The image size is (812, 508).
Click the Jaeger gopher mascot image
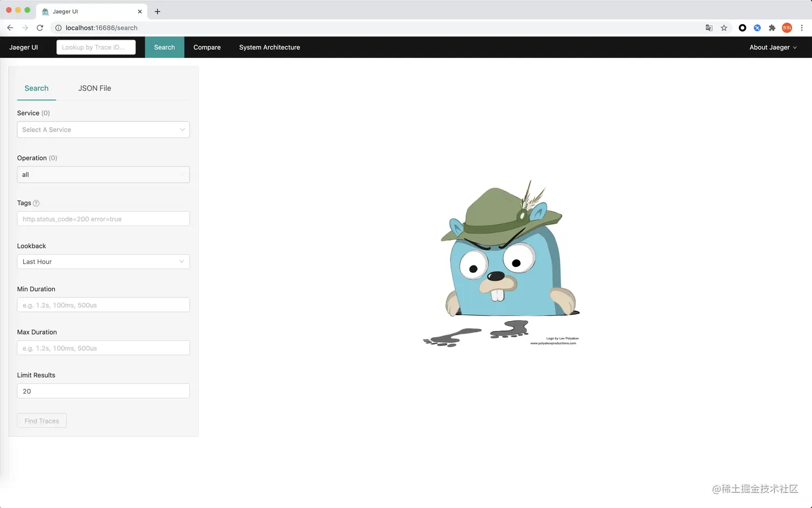pyautogui.click(x=502, y=264)
